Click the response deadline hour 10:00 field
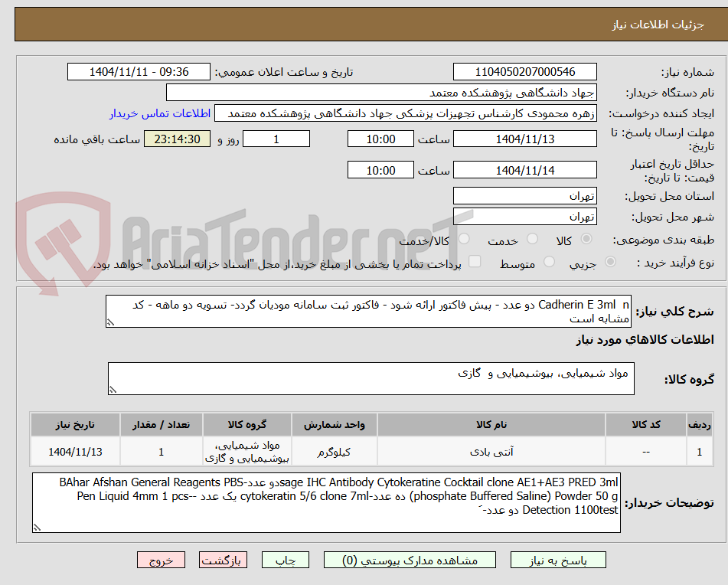The height and width of the screenshot is (585, 728). click(380, 139)
